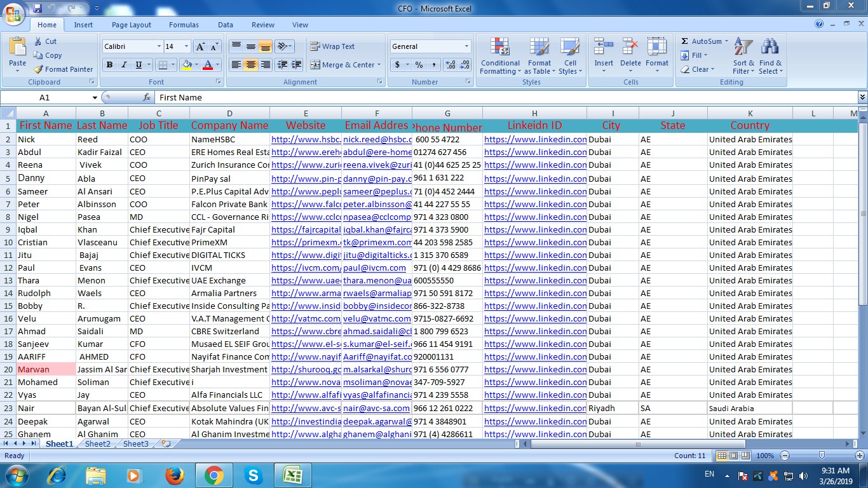Click the Office Button logo
Screen dimensions: 868x488
[x=14, y=13]
